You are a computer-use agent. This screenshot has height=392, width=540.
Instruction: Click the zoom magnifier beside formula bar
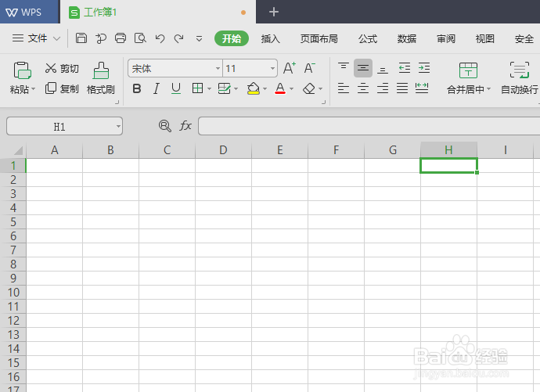165,126
